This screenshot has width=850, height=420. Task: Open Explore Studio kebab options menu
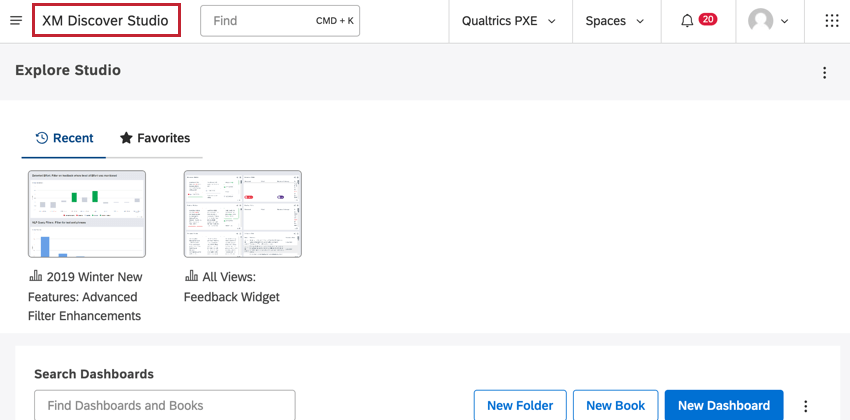click(x=824, y=72)
